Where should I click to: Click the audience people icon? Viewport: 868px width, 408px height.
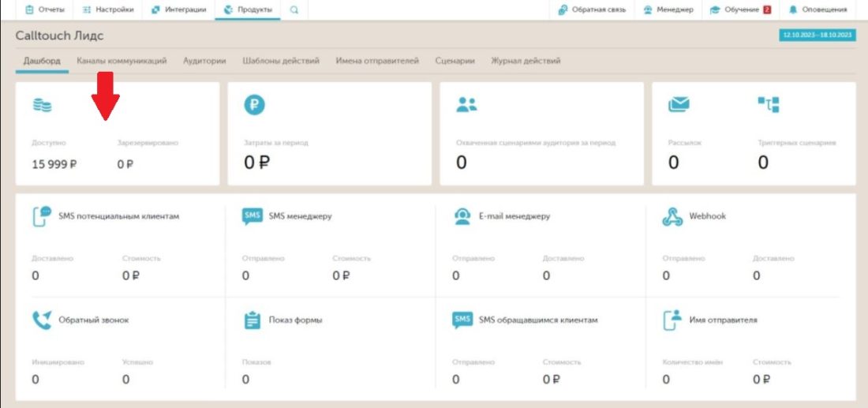466,105
